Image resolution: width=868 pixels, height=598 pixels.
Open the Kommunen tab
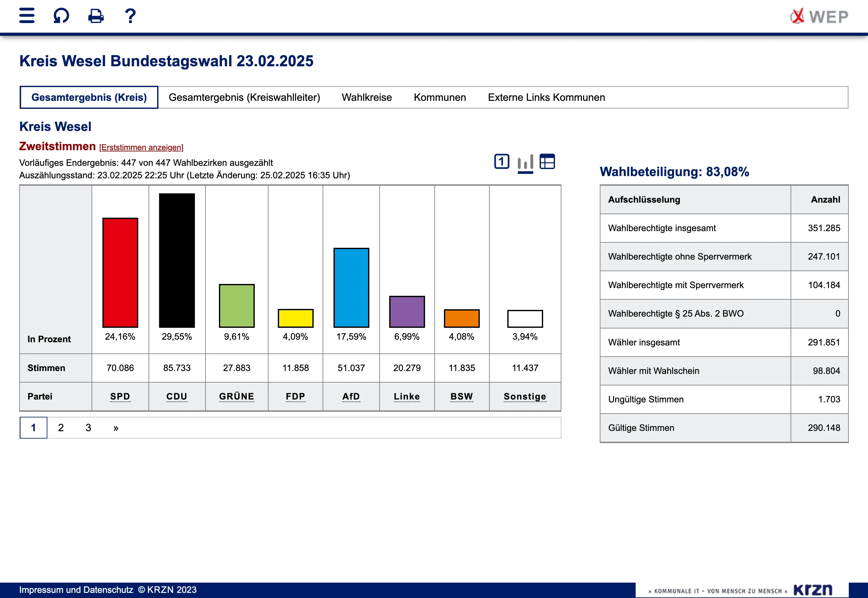coord(439,97)
